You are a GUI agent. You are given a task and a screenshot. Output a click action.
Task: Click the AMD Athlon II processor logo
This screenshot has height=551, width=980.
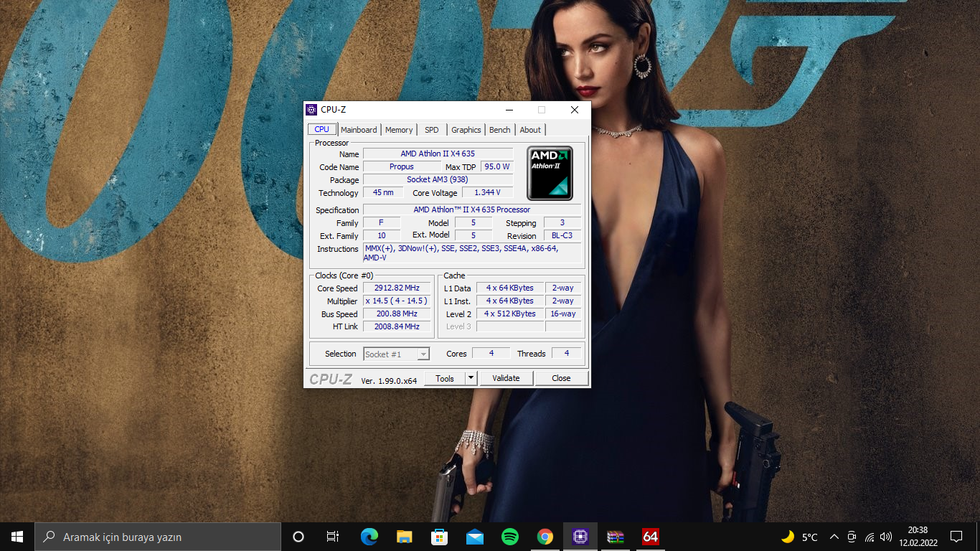[550, 173]
